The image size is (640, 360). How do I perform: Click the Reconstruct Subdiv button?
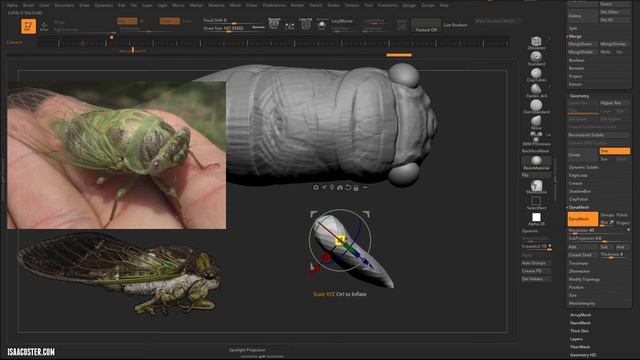pyautogui.click(x=598, y=135)
